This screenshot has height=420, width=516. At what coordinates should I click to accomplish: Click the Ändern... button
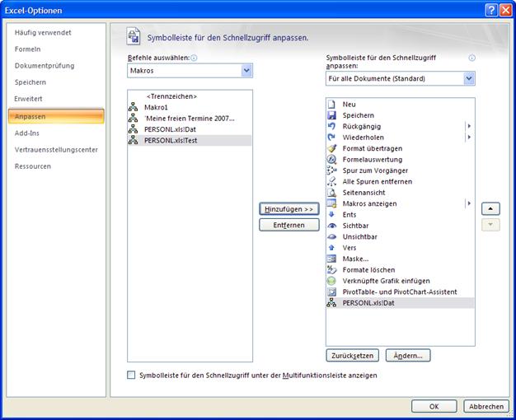click(407, 356)
